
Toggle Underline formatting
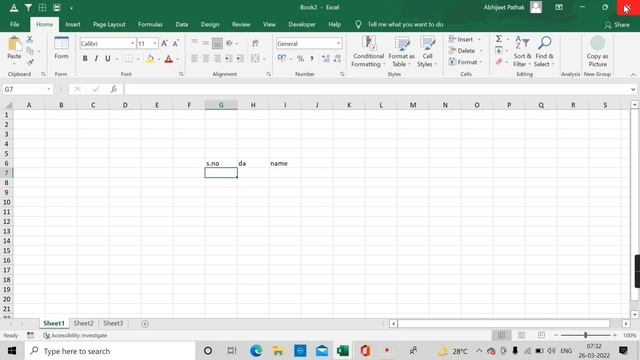pyautogui.click(x=108, y=59)
